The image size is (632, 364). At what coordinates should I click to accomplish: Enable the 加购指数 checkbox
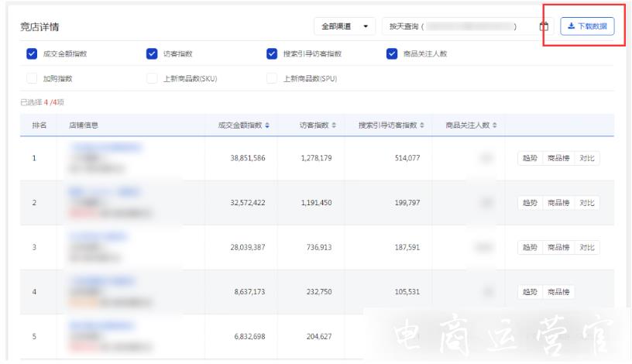tap(32, 78)
